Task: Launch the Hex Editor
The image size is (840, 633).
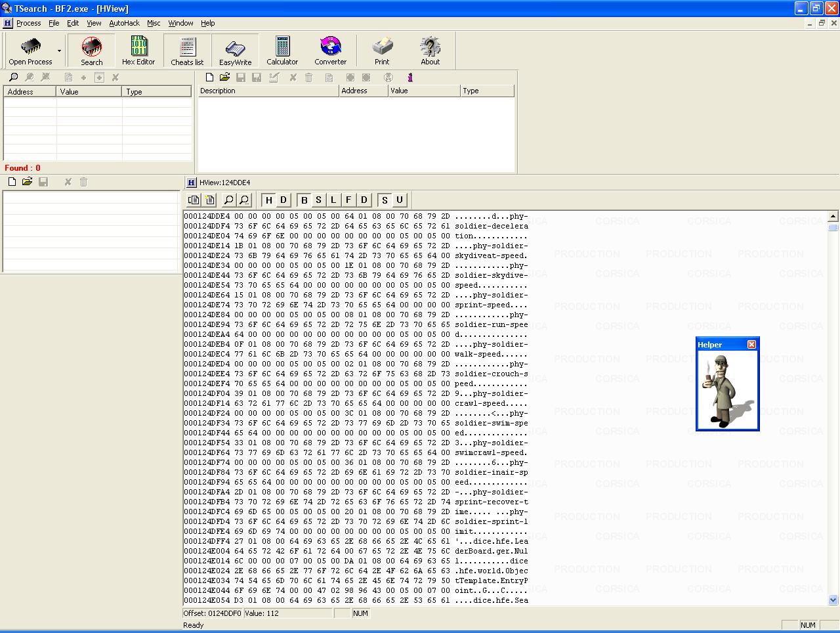Action: 138,51
